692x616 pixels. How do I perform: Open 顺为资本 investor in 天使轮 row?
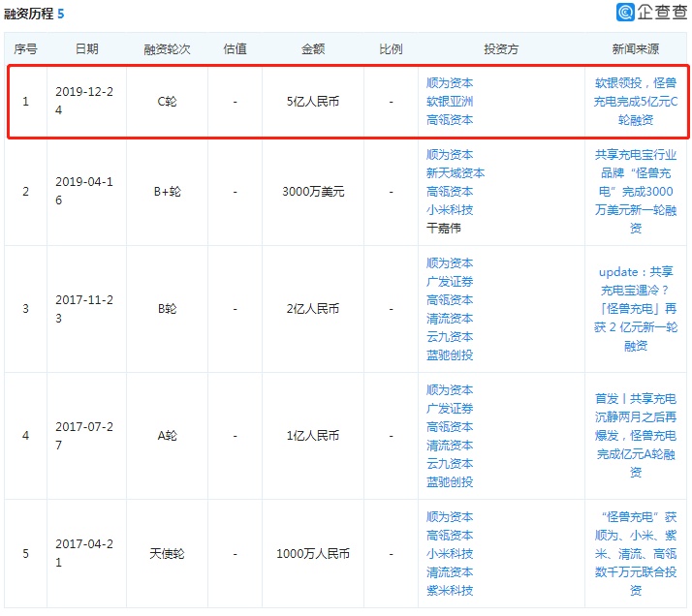450,517
